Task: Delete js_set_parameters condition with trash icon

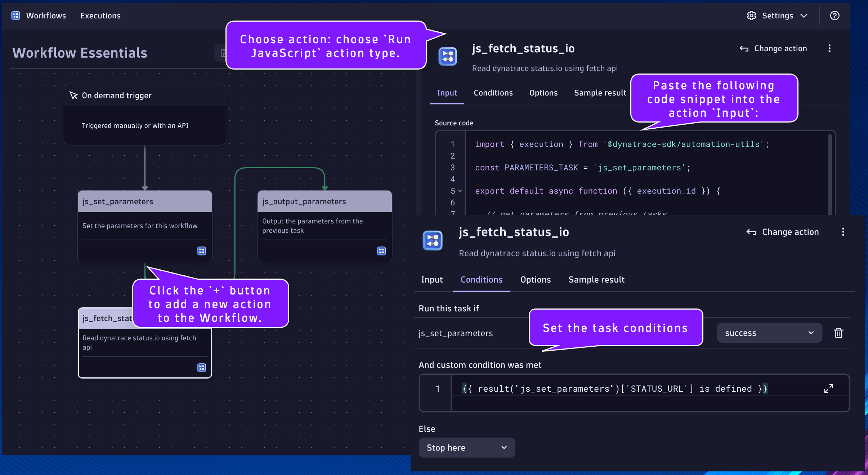Action: point(838,333)
